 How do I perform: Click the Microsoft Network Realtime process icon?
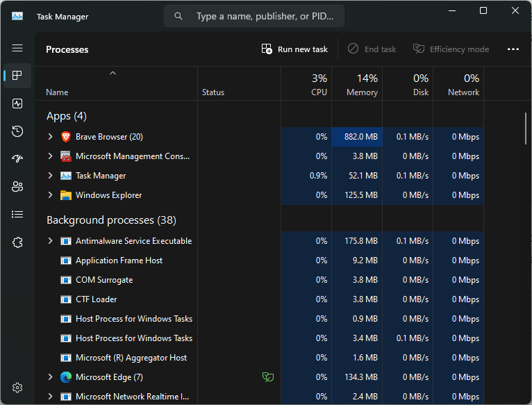click(66, 397)
